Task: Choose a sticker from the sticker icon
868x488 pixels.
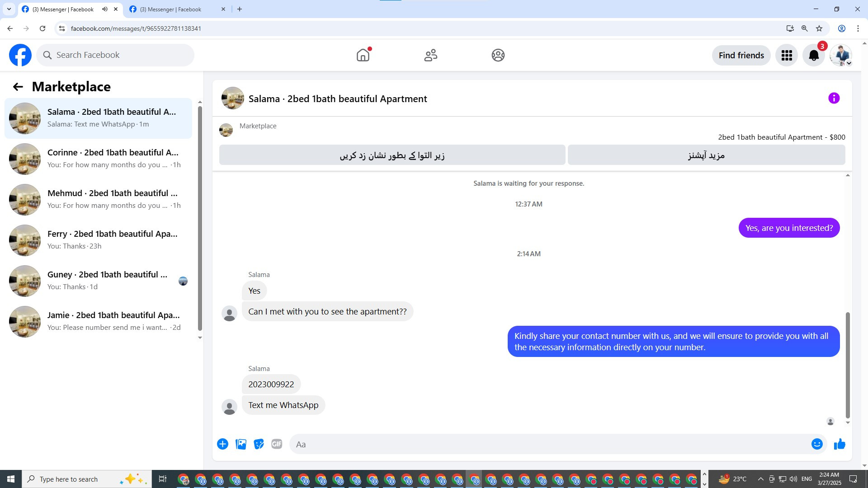Action: tap(259, 444)
